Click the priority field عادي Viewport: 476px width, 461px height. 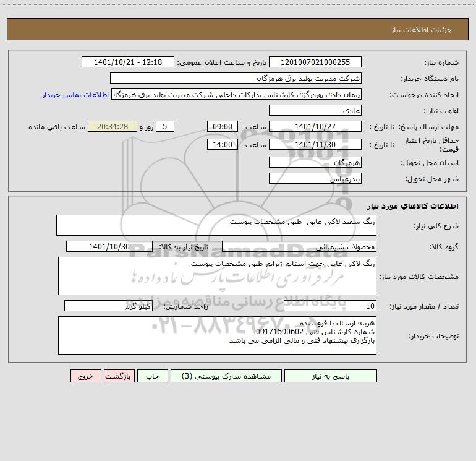315,110
